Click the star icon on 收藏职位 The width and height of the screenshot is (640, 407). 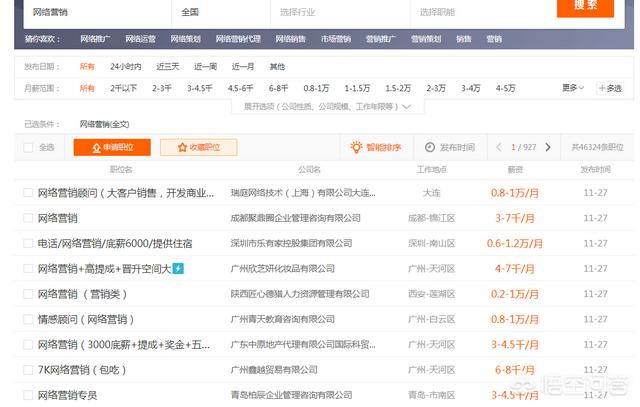coord(182,147)
